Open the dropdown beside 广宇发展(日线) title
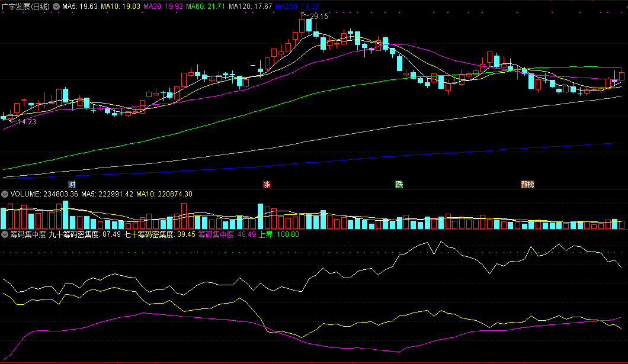This screenshot has height=364, width=628. [x=56, y=7]
